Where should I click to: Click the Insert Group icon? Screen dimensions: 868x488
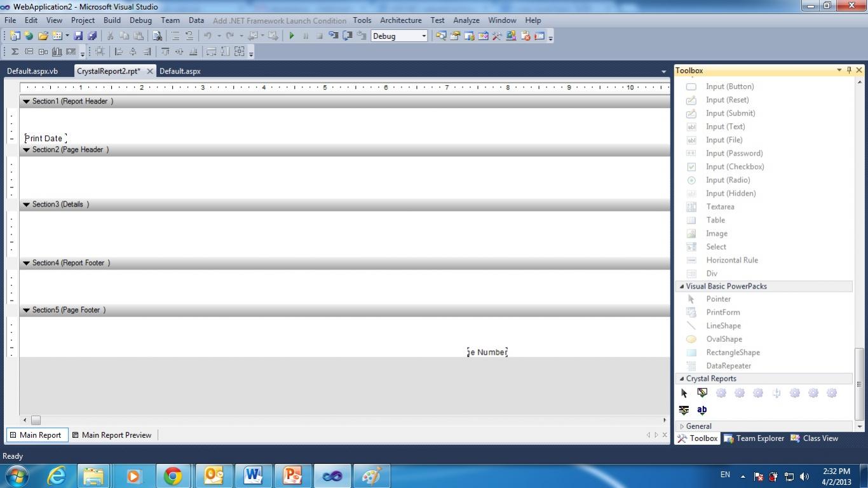click(29, 51)
